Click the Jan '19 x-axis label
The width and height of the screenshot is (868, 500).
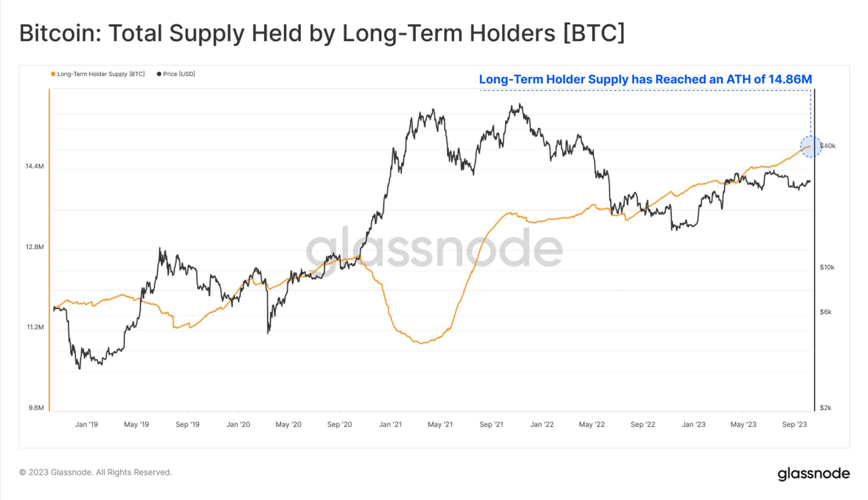(x=86, y=424)
